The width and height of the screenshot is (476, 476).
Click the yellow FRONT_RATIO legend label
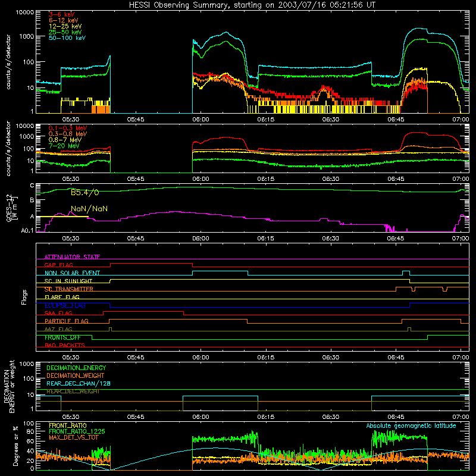click(68, 425)
